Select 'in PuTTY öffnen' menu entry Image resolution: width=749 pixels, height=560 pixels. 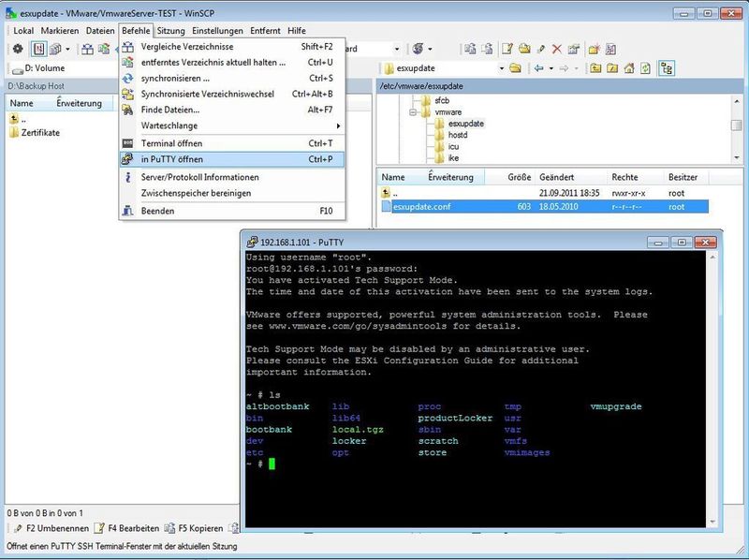tap(232, 159)
